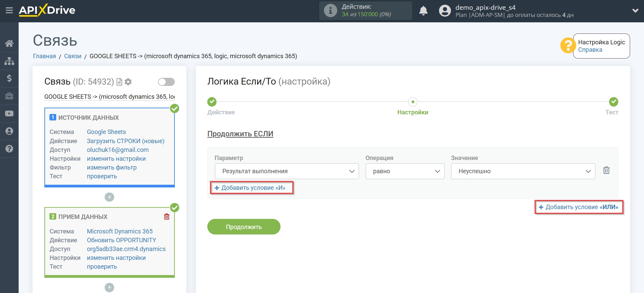Open the Home sidebar icon
Image resolution: width=644 pixels, height=293 pixels.
coord(9,43)
